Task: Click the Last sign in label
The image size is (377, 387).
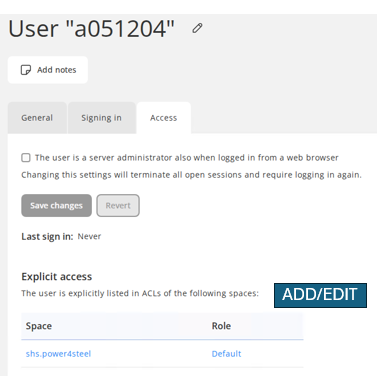Action: (47, 237)
